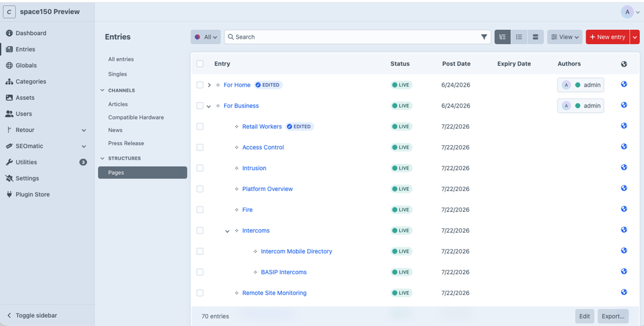
Task: Click the filter funnel in search bar
Action: [x=484, y=37]
